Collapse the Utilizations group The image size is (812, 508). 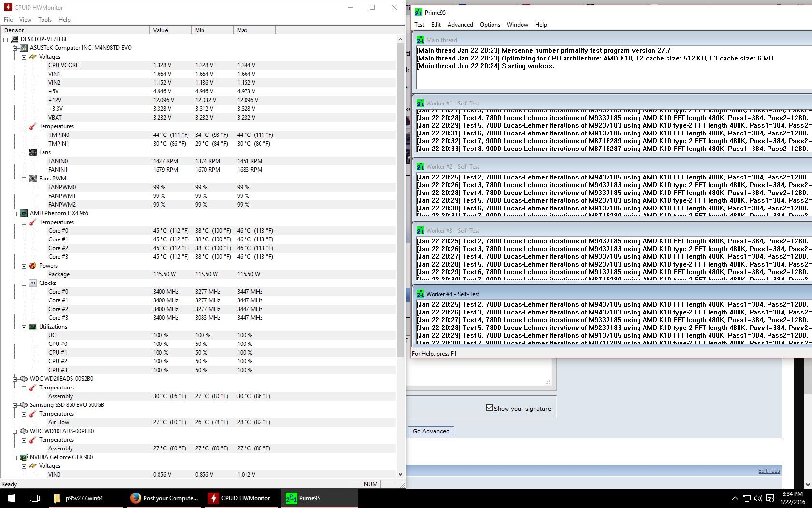point(24,327)
